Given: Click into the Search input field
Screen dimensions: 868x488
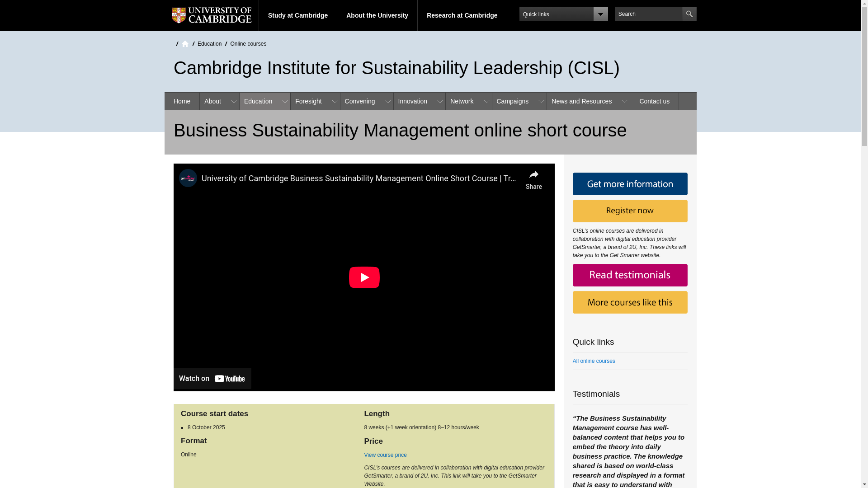Looking at the screenshot, I should point(648,14).
